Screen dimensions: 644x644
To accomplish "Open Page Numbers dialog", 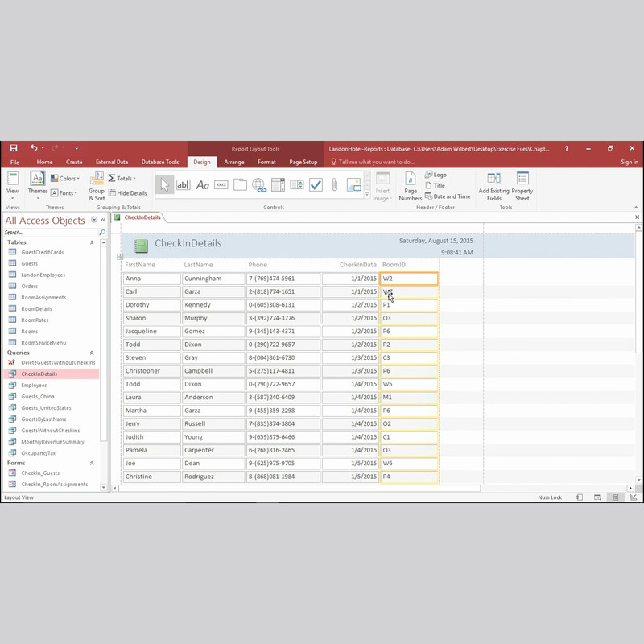I will (x=411, y=187).
